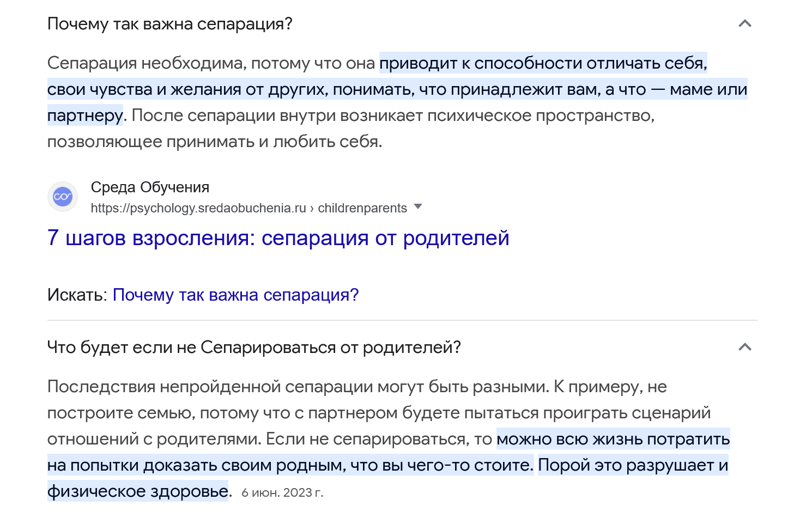Click highlighted words "физическое здоровье"

tap(137, 491)
